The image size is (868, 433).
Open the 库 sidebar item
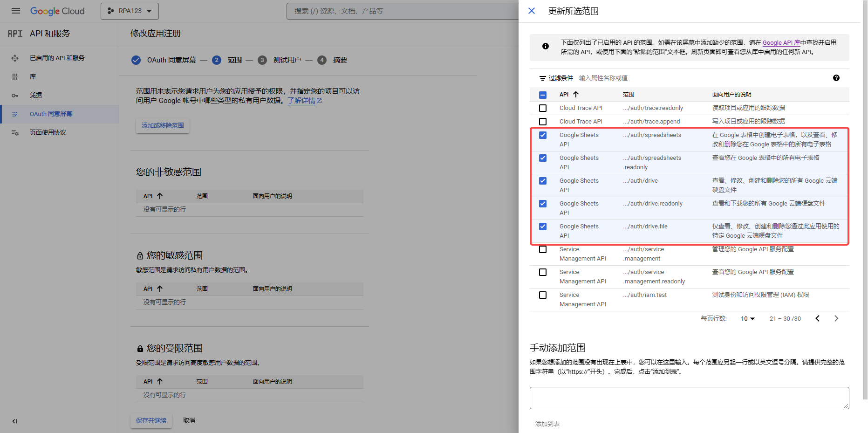coord(33,76)
